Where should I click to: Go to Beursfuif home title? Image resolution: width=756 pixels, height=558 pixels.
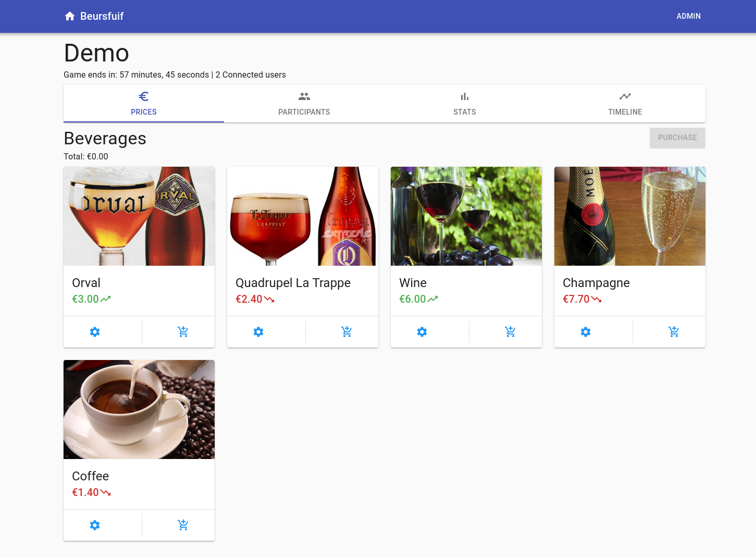[102, 16]
